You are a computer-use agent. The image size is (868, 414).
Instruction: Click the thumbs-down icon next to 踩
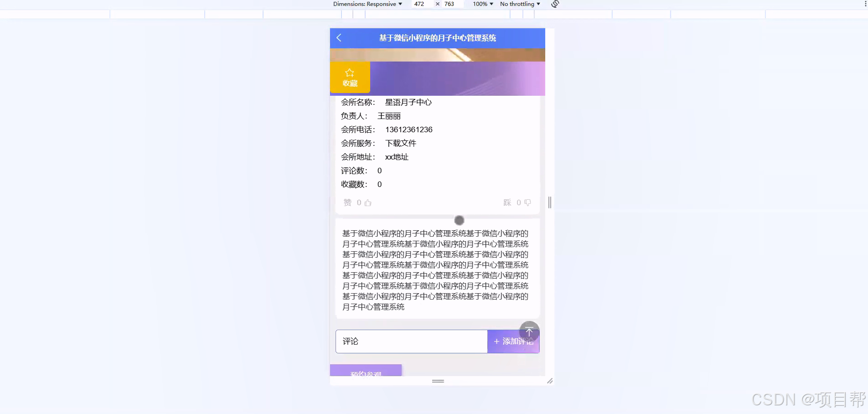point(527,202)
